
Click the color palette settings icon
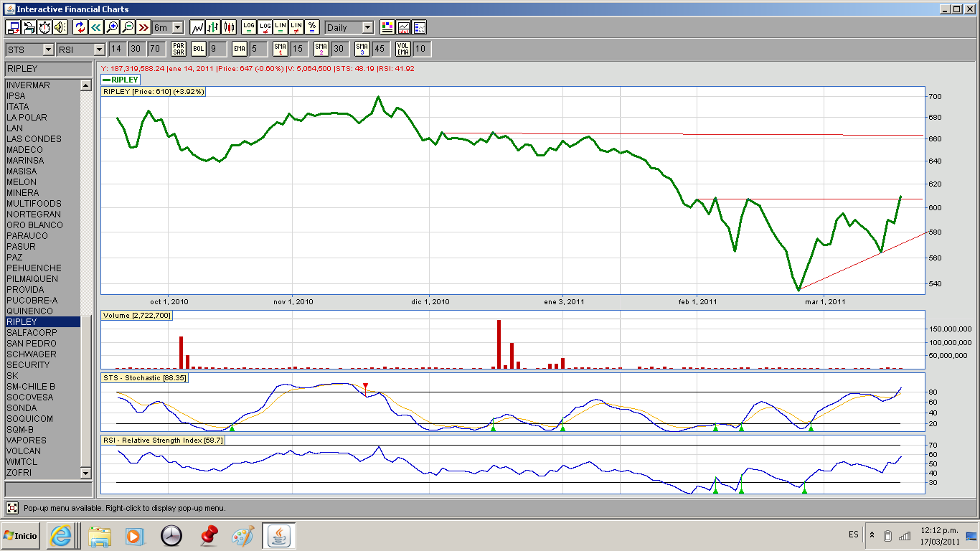(x=387, y=27)
